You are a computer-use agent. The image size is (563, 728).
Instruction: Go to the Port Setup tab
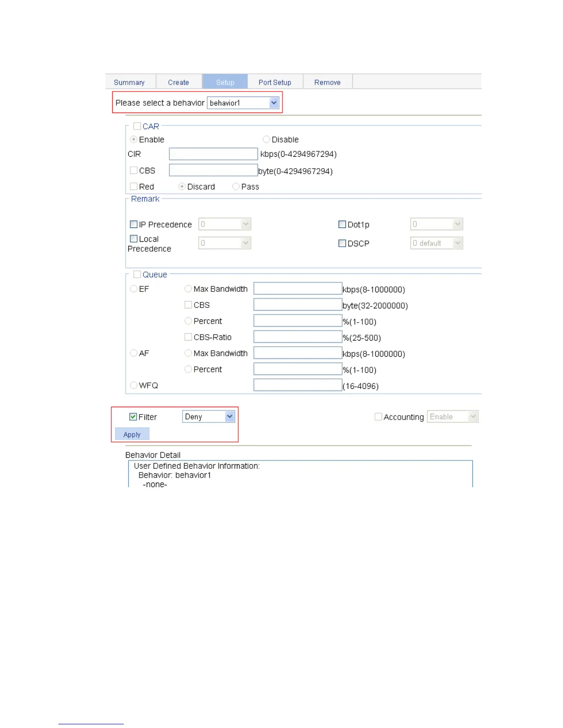(x=275, y=82)
